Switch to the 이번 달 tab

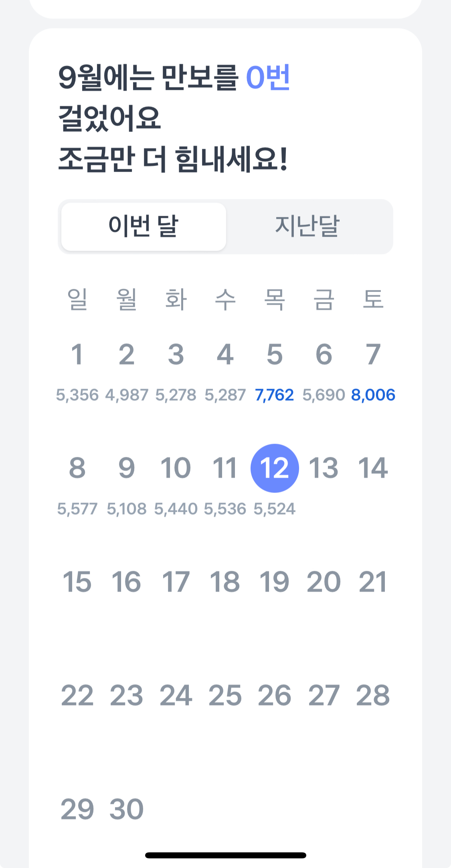tap(144, 227)
